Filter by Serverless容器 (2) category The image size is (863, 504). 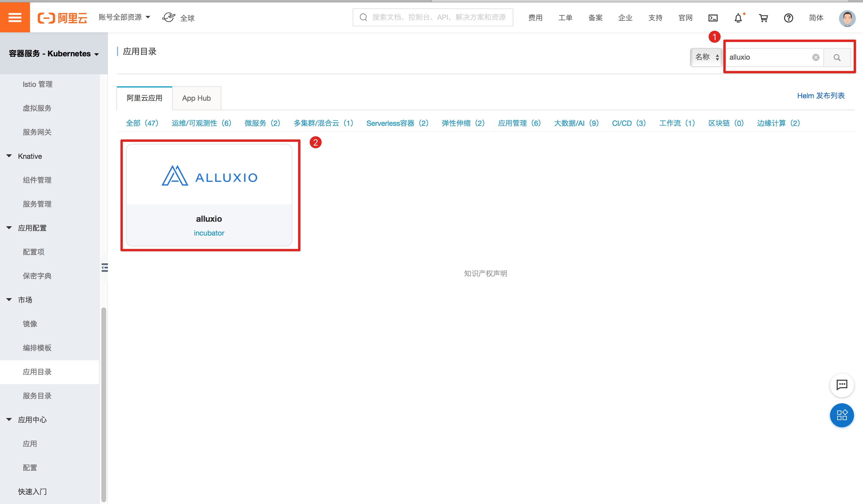(x=397, y=123)
